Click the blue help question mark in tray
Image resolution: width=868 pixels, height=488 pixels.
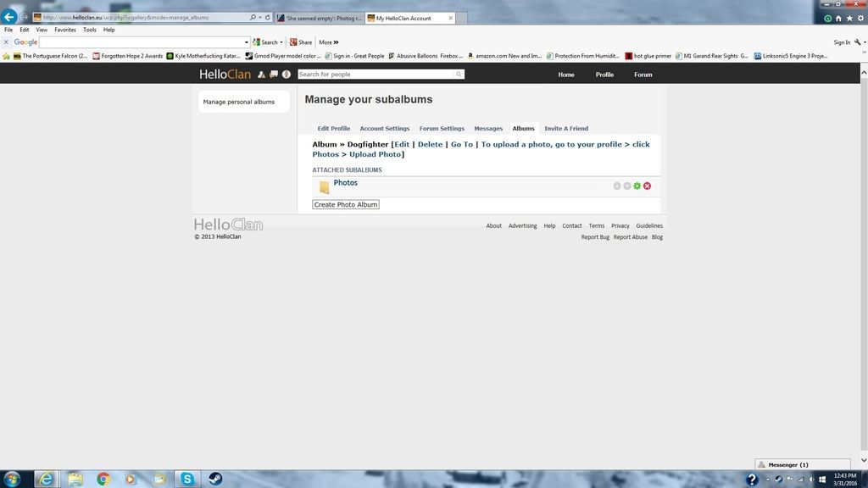[751, 480]
